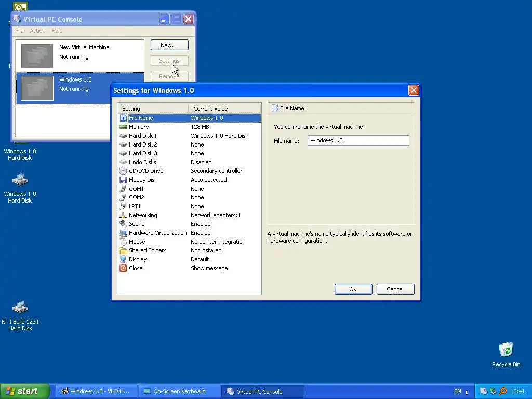This screenshot has width=532, height=399.
Task: Open the Help menu in Virtual PC Console
Action: coord(57,31)
